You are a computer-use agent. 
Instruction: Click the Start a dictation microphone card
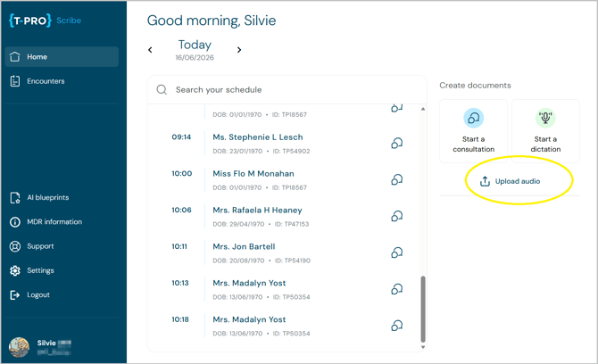[545, 131]
